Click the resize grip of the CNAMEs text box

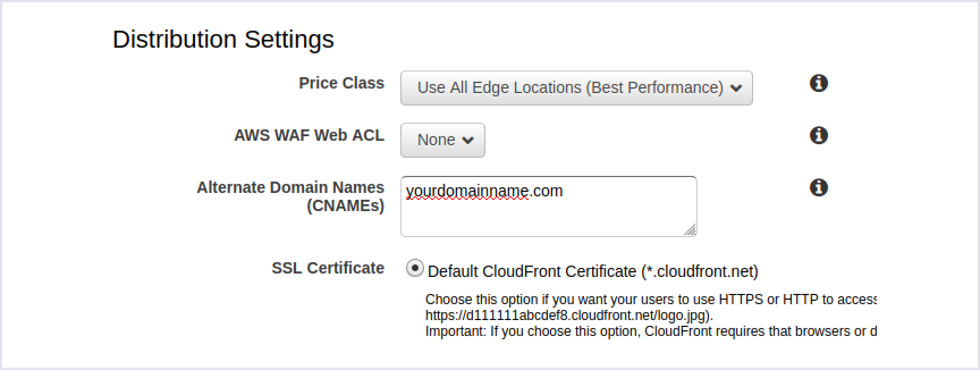click(x=690, y=230)
